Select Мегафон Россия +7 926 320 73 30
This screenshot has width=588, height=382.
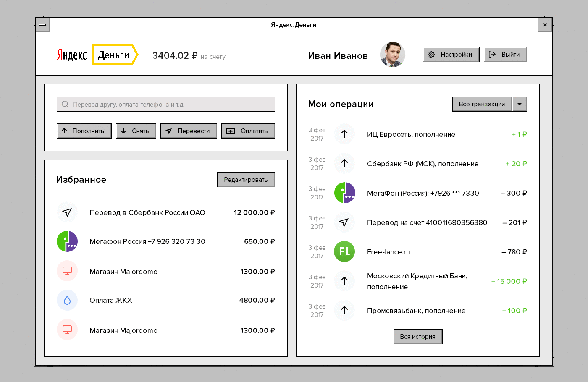[x=147, y=241]
